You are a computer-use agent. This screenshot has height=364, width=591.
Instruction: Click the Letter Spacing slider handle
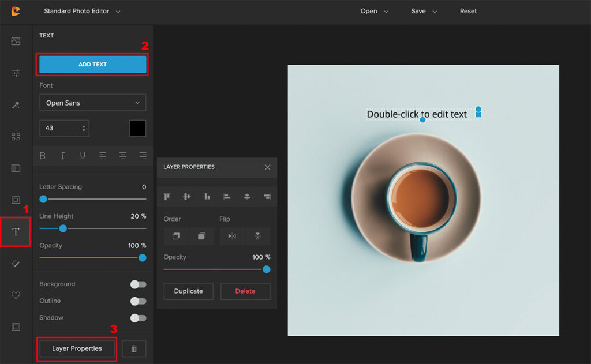43,199
